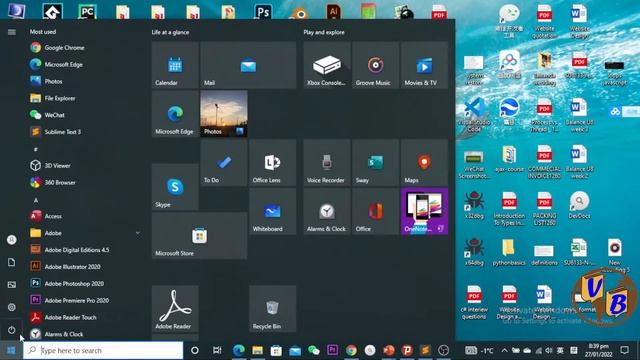The image size is (640, 360).
Task: Open the notification center icon
Action: pos(624,350)
